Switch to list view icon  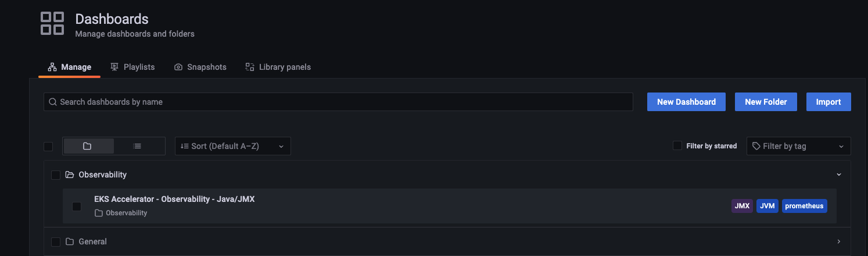pyautogui.click(x=137, y=146)
